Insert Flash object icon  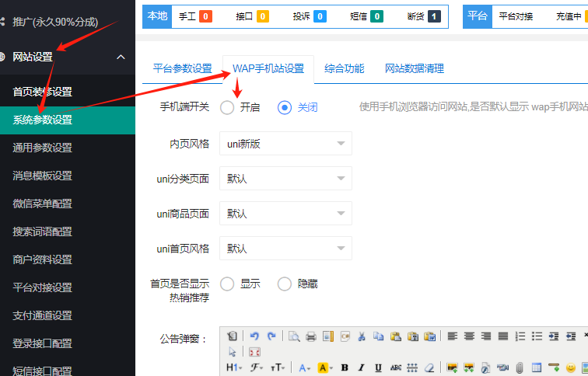[x=485, y=368]
